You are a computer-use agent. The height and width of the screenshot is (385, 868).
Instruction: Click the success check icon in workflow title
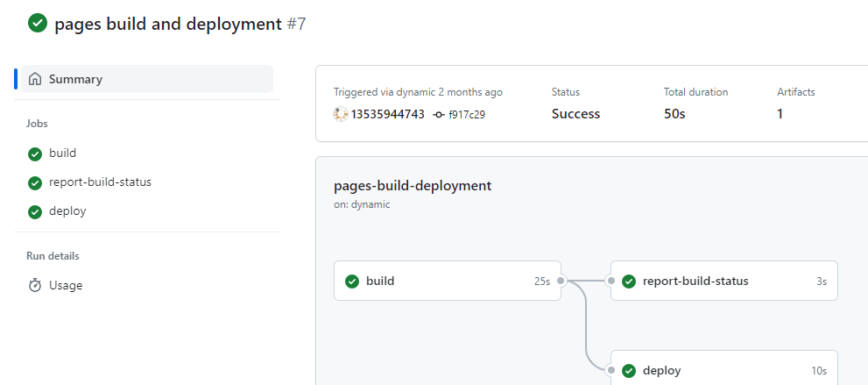pos(38,24)
